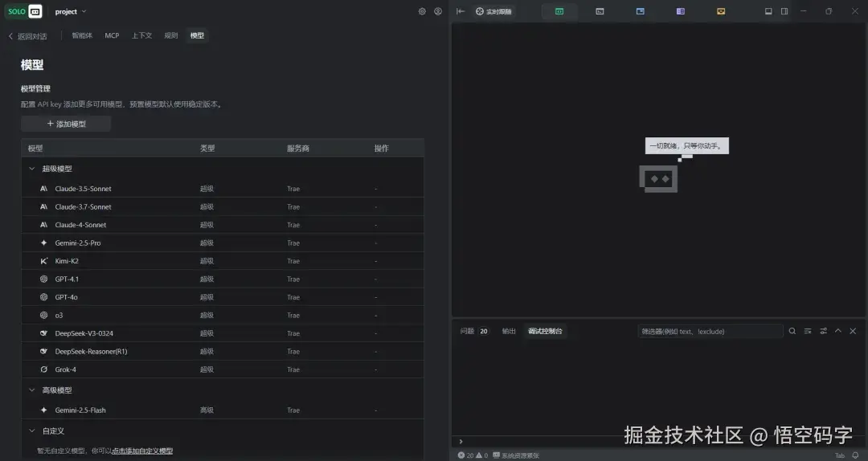Click the DeepSeek-V3-0324 whale icon
Screen dimensions: 868x461
(x=43, y=333)
